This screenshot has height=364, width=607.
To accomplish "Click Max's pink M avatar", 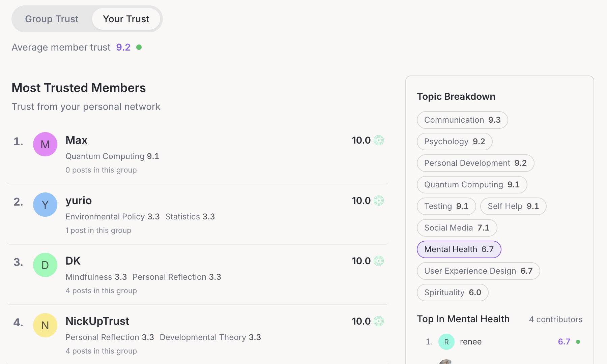I will pos(45,144).
